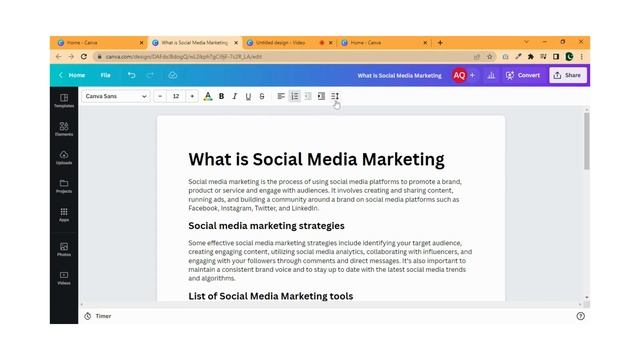Add collaborators with plus icon
This screenshot has height=360, width=640.
point(472,76)
